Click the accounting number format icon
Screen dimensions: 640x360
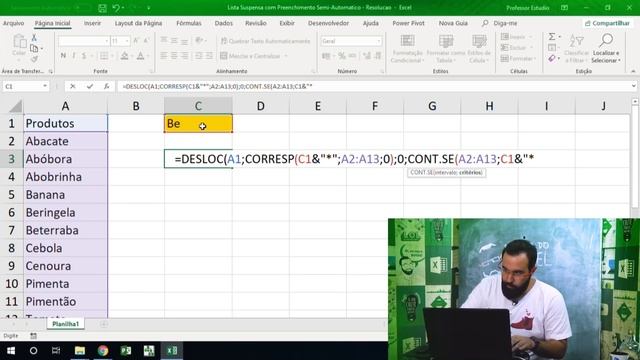click(326, 56)
